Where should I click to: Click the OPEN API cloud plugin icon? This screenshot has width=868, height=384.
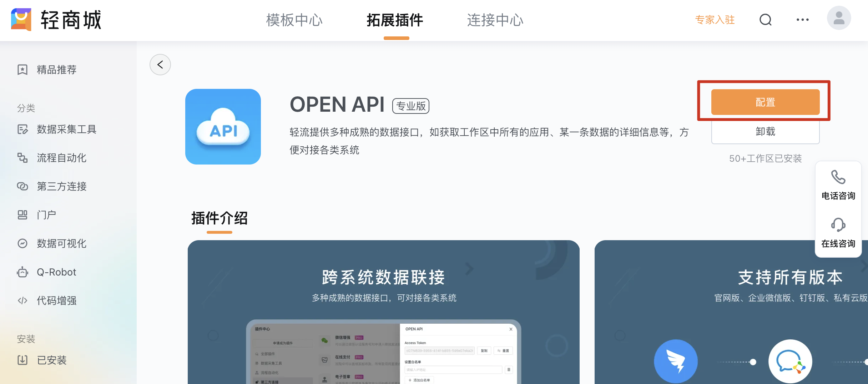point(223,127)
